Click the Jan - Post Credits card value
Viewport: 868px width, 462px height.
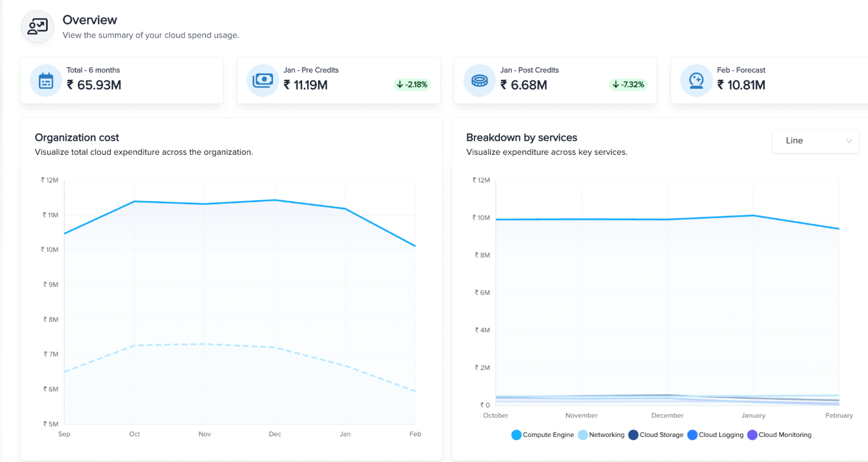click(x=524, y=85)
